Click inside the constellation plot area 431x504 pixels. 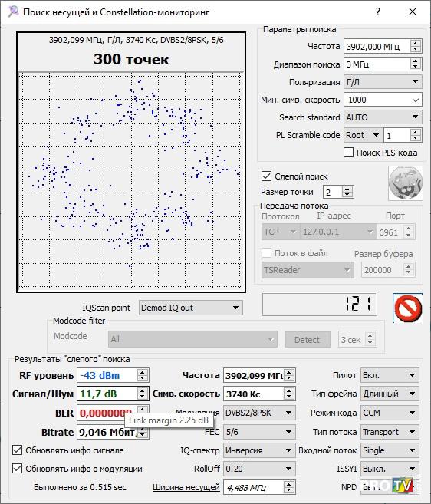point(130,180)
